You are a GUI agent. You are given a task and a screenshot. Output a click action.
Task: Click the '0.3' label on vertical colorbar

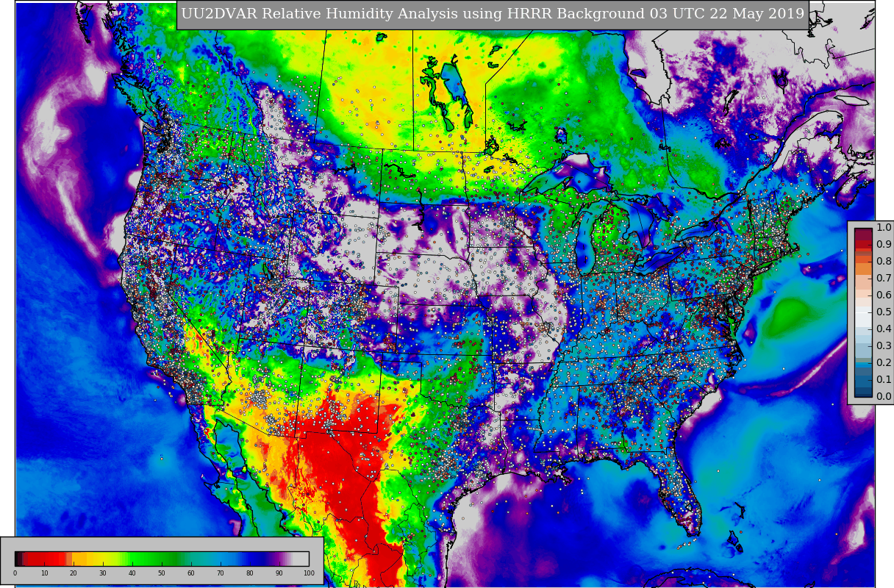click(x=884, y=346)
